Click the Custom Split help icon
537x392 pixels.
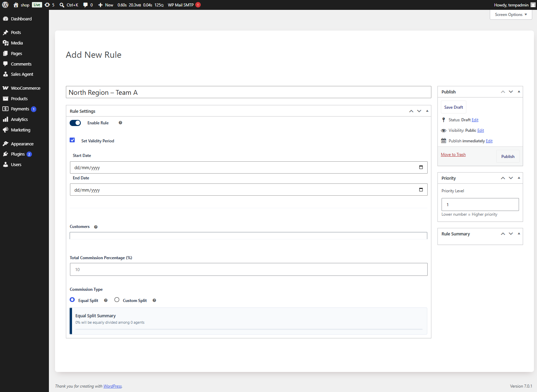154,300
